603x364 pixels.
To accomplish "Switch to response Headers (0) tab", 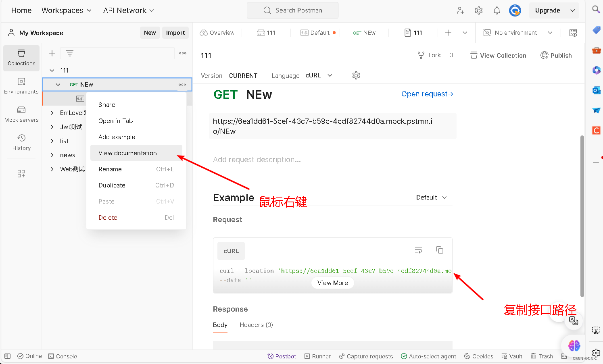I will click(256, 325).
